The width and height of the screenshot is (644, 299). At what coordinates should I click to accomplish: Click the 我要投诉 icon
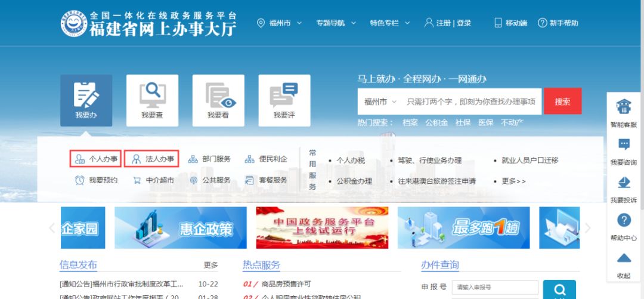pyautogui.click(x=624, y=182)
